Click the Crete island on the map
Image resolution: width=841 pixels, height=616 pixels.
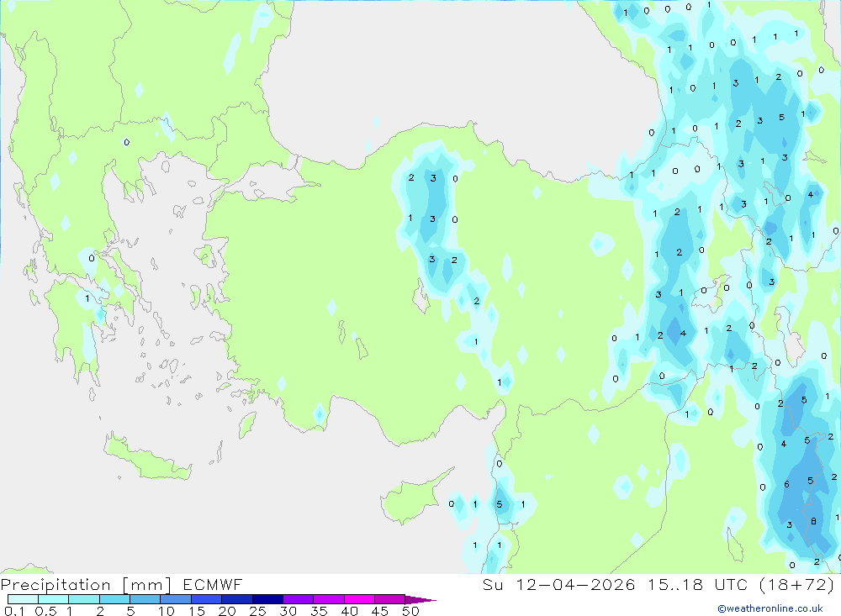147,457
